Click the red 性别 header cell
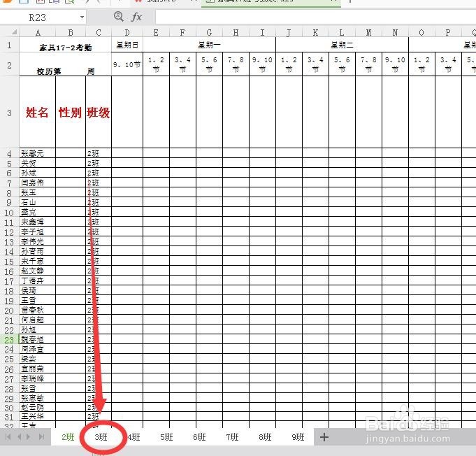 71,113
